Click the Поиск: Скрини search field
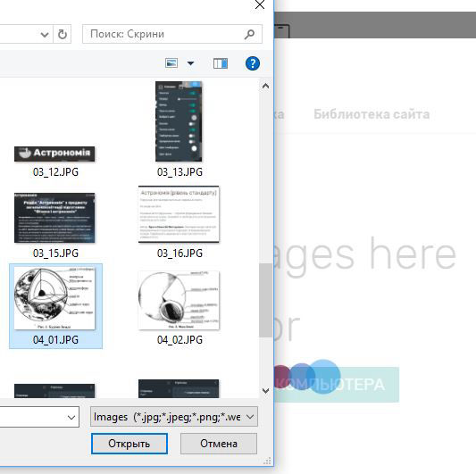This screenshot has width=476, height=474. (x=172, y=34)
